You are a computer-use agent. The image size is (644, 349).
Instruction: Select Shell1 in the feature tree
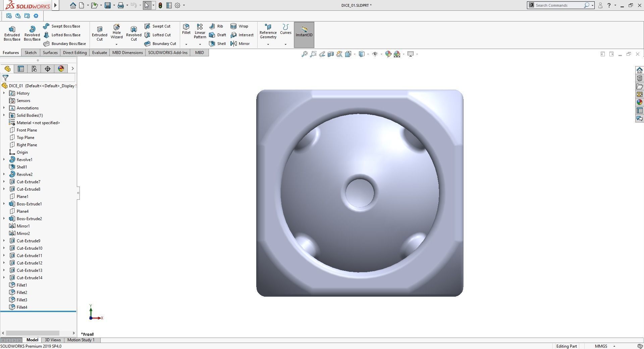[x=22, y=167]
